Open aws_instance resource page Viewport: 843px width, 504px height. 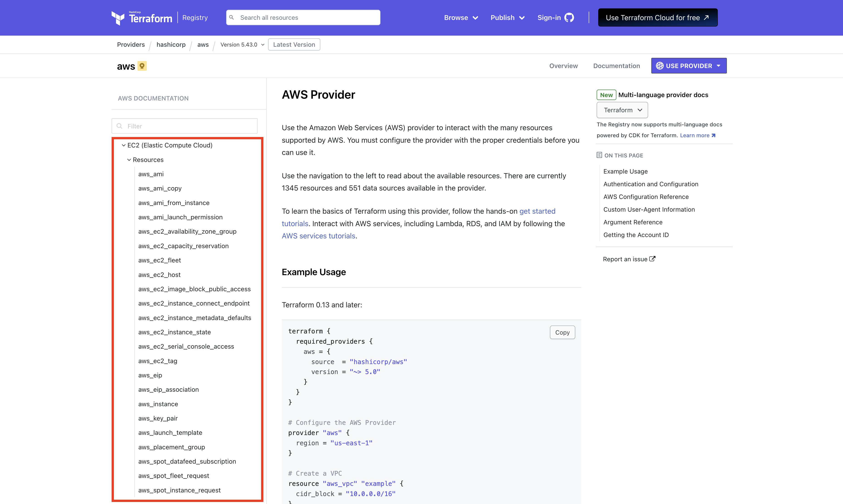(158, 404)
